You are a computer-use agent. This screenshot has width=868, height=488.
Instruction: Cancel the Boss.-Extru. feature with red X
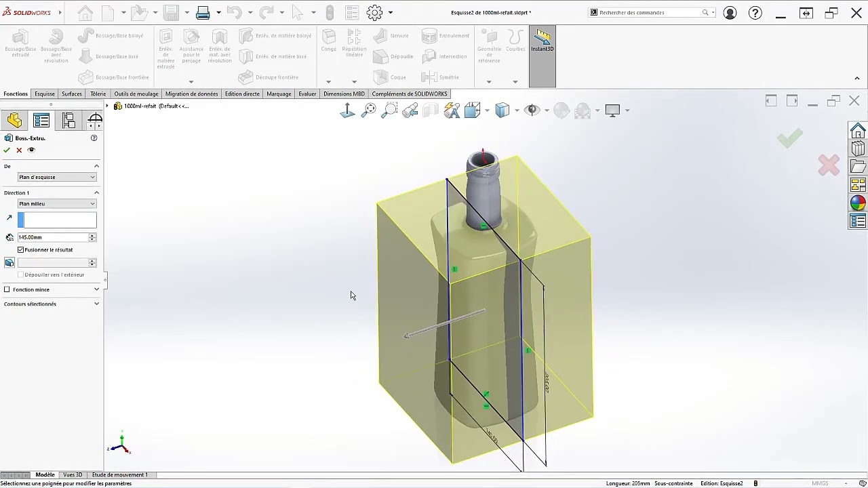click(x=19, y=150)
